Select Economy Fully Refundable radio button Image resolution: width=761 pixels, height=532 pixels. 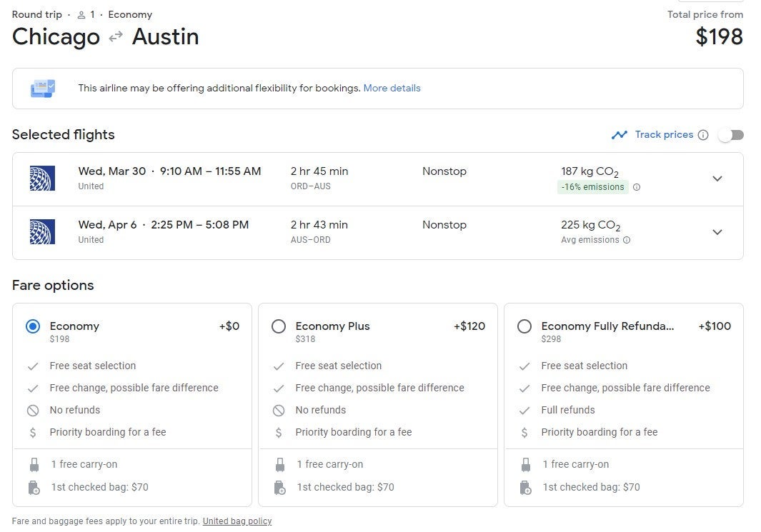tap(524, 326)
